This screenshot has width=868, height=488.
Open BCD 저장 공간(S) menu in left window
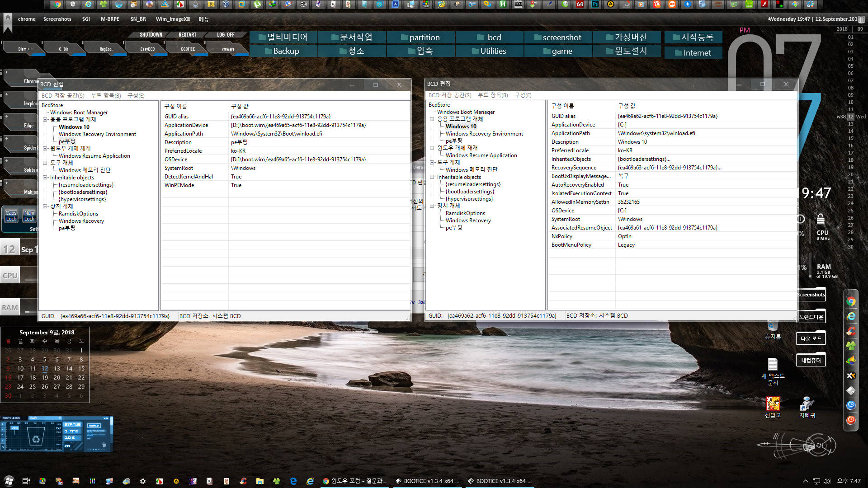click(x=63, y=96)
